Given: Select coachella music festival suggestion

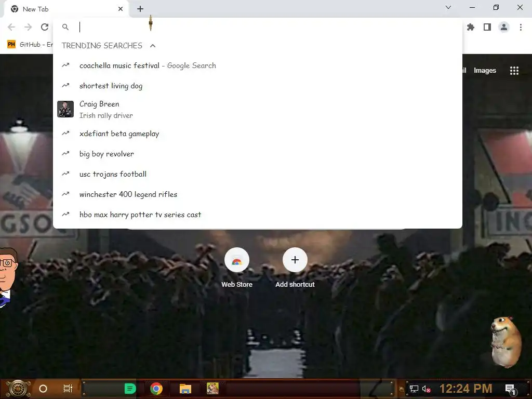Looking at the screenshot, I should pos(258,65).
